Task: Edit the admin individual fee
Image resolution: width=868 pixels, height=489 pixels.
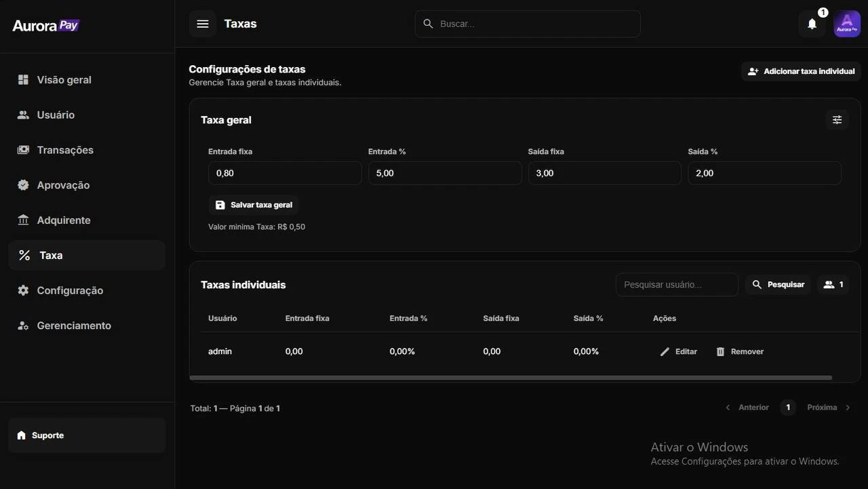Action: coord(679,351)
